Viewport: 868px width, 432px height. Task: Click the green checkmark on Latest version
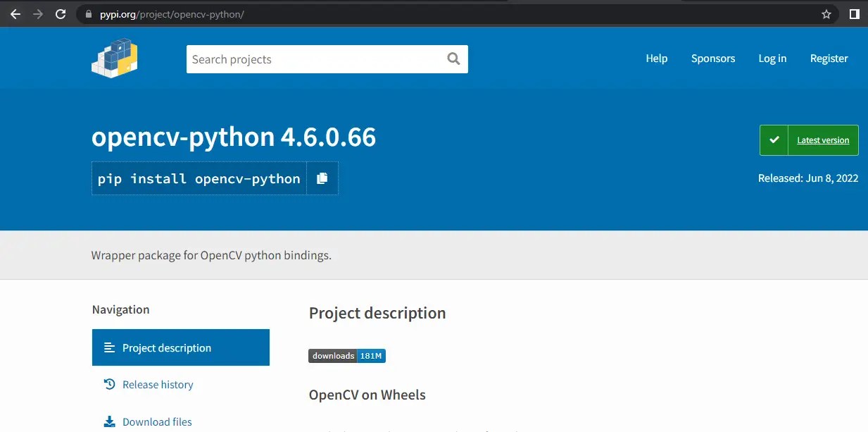(x=774, y=140)
